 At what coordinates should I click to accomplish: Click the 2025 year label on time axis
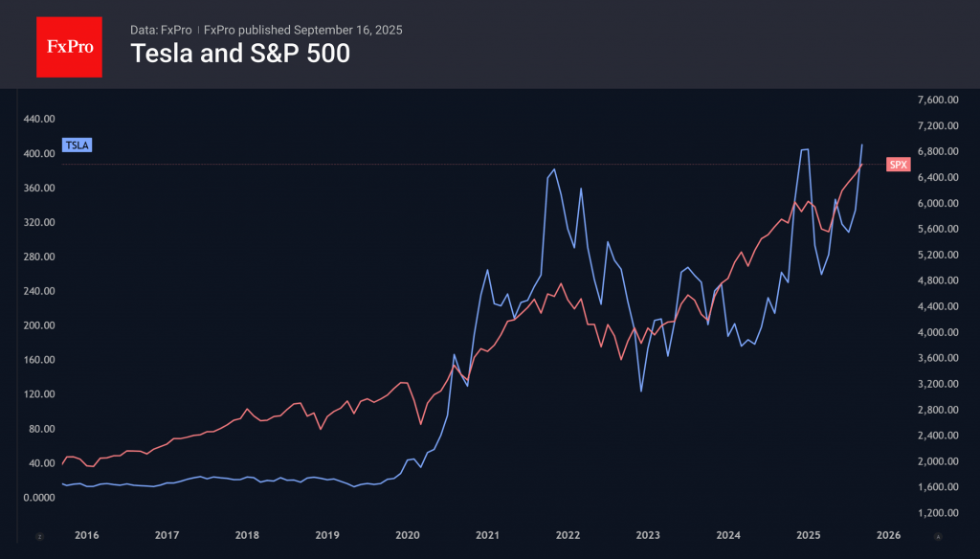pyautogui.click(x=809, y=535)
